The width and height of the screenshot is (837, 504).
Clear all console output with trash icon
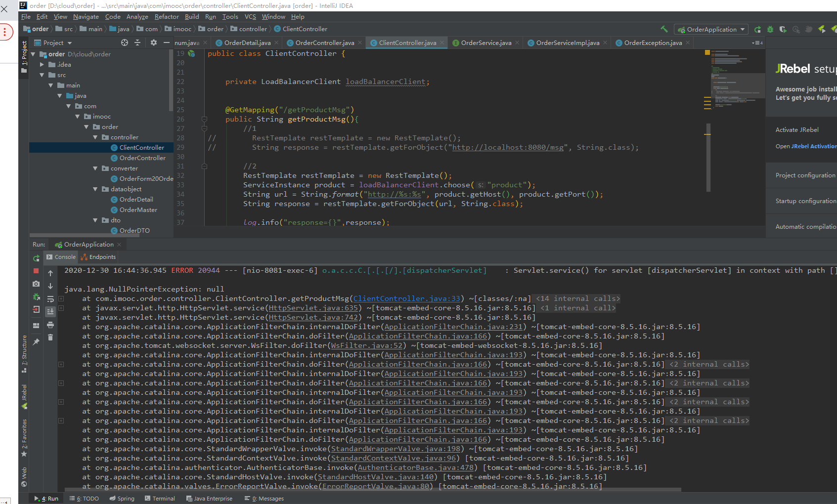pos(50,337)
